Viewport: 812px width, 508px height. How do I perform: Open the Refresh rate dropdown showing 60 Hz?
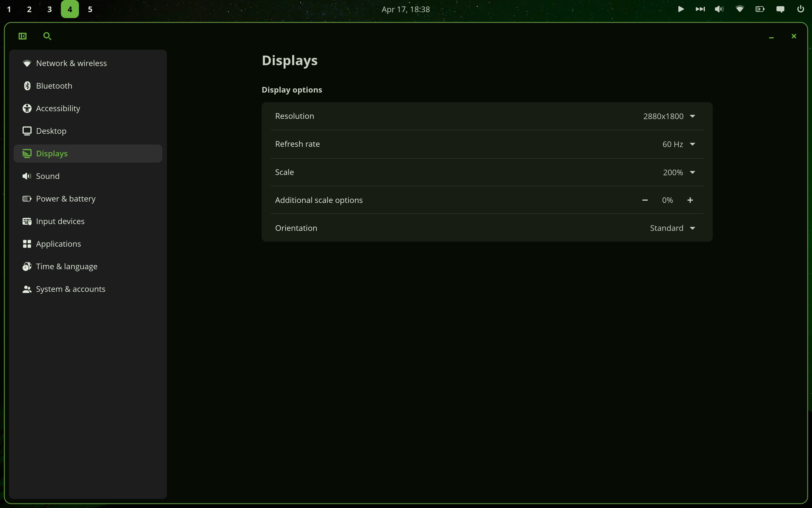tap(678, 144)
